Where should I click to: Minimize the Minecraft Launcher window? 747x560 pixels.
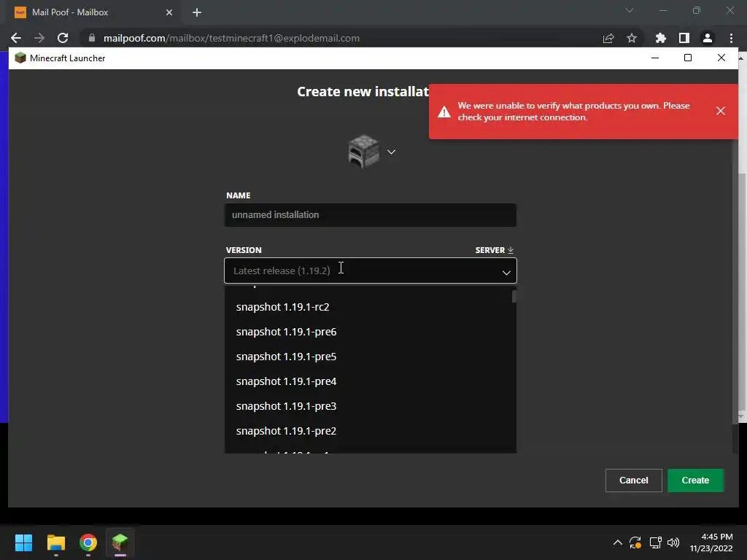point(655,58)
